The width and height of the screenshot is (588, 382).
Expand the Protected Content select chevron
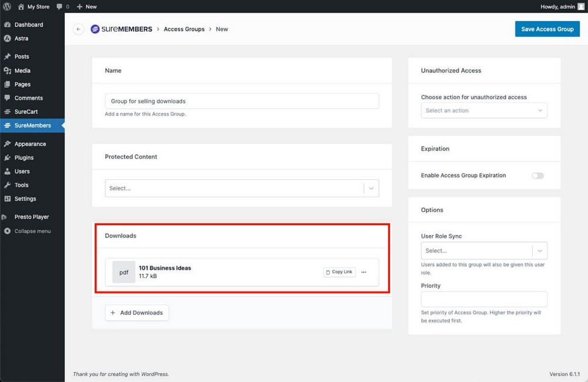click(371, 188)
